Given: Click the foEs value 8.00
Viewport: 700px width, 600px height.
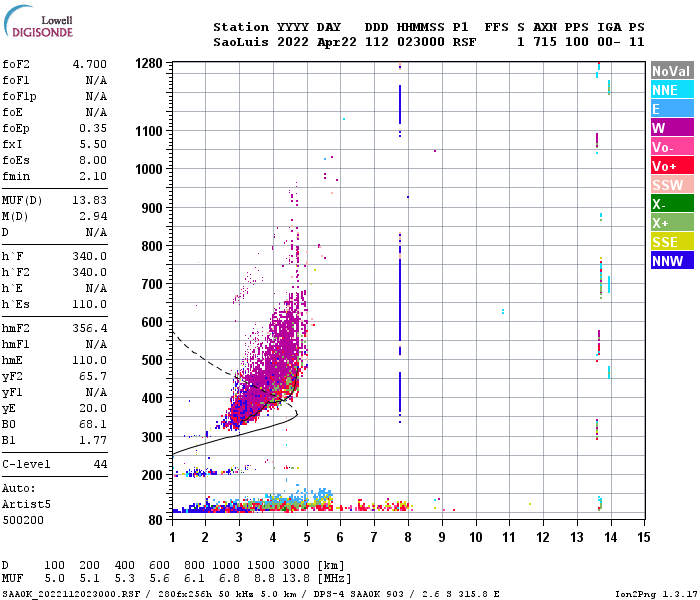Looking at the screenshot, I should point(93,160).
